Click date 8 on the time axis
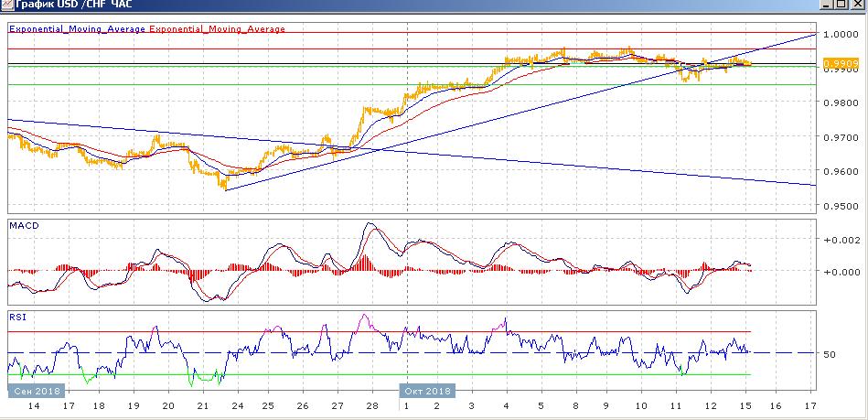 tap(575, 405)
